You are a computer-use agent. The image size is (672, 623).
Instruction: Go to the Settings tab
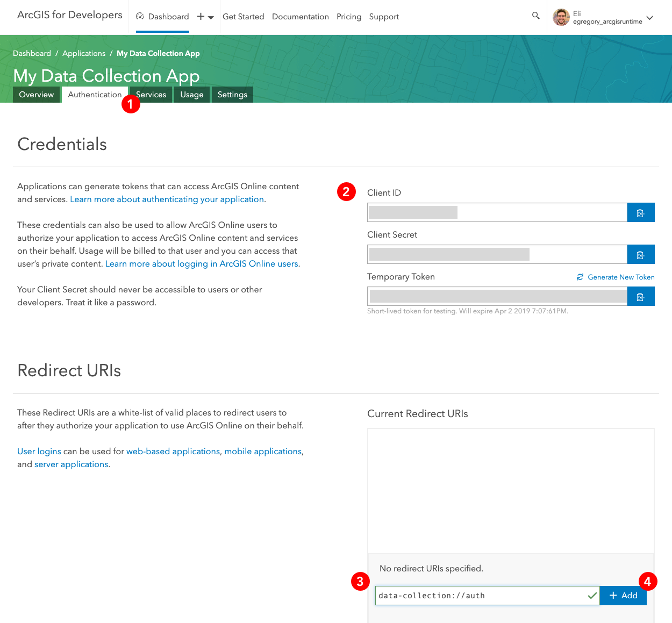[x=232, y=95]
